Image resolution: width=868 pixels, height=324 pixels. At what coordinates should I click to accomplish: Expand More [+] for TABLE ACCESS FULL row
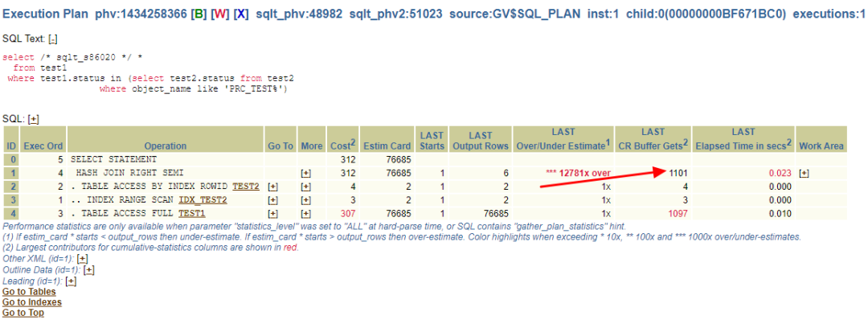point(305,213)
